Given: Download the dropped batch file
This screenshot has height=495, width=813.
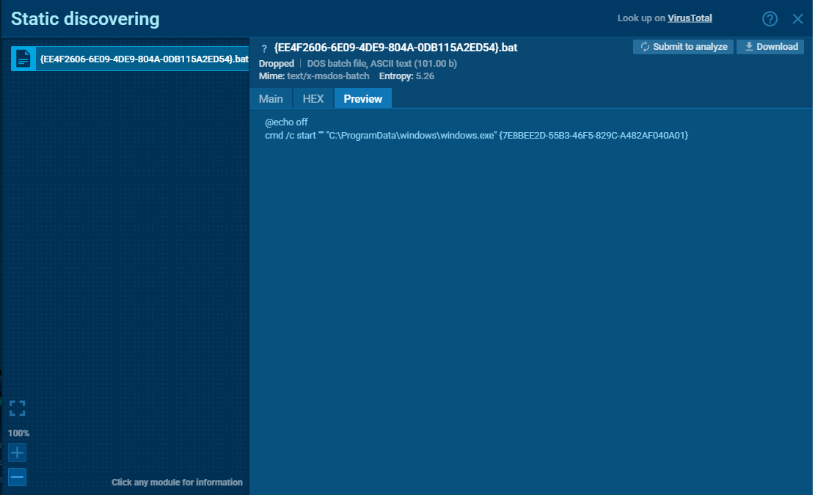Looking at the screenshot, I should (770, 47).
